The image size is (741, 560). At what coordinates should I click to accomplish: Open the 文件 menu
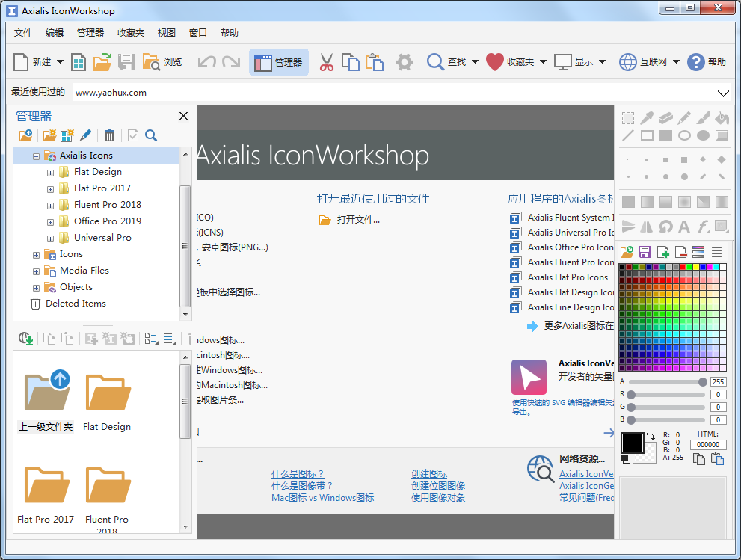pos(23,33)
